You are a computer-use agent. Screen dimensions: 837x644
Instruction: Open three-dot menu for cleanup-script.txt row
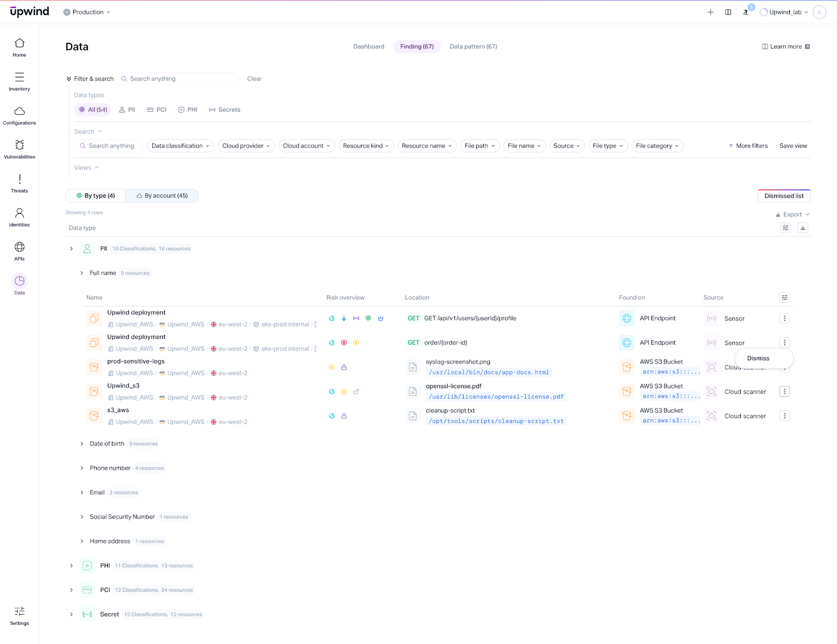click(785, 416)
